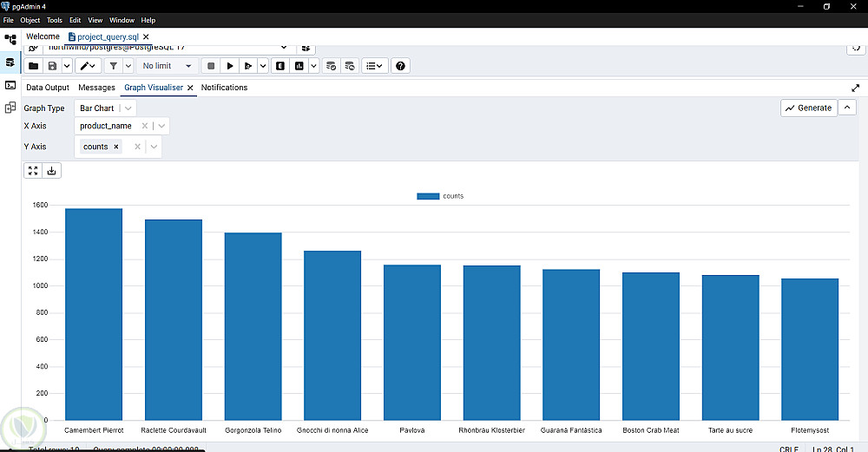Switch to the Messages tab
868x452 pixels.
tap(97, 88)
